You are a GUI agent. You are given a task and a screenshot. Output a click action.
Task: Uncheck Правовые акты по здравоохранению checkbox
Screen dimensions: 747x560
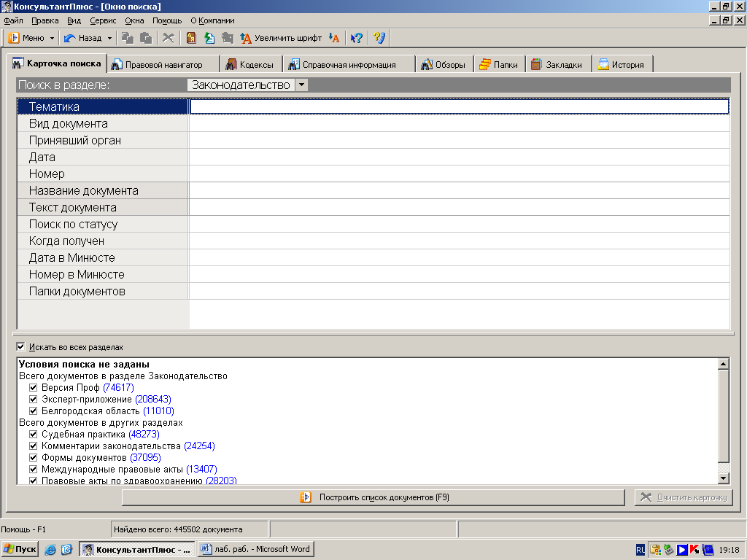tap(33, 481)
